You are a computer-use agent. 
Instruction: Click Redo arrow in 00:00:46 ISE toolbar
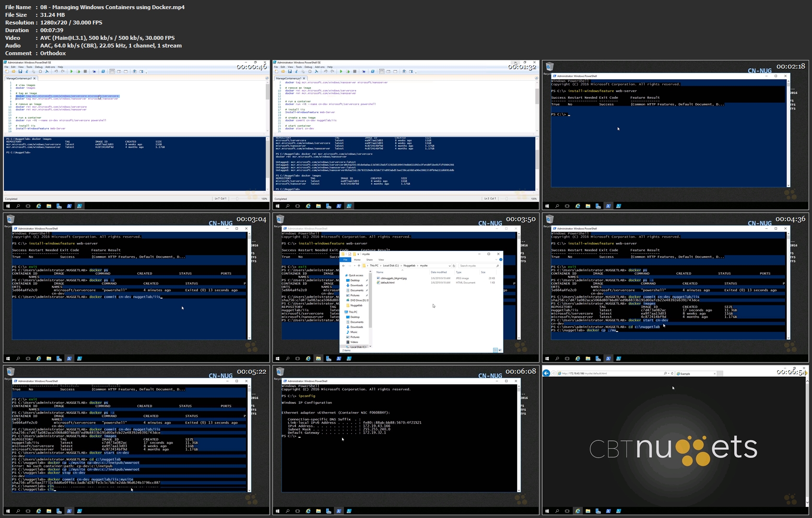63,71
